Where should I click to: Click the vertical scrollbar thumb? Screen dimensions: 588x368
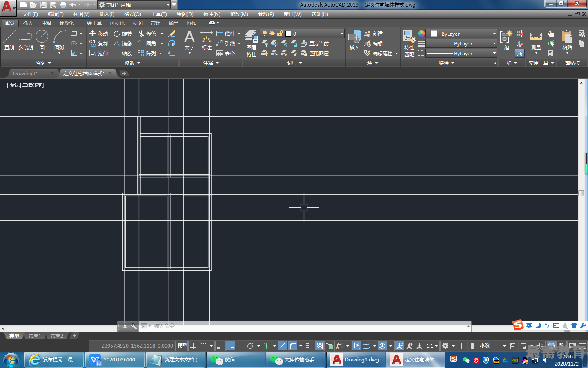581,193
